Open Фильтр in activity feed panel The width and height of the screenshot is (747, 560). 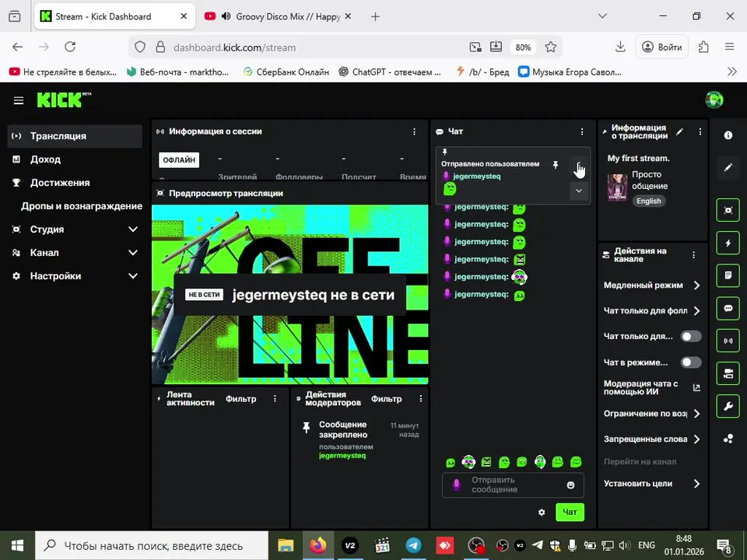tap(240, 399)
